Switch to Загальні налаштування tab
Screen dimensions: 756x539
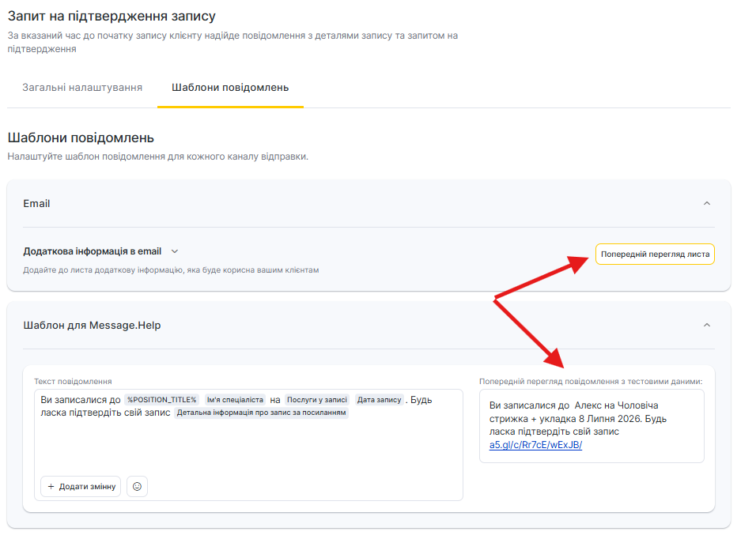click(x=82, y=87)
